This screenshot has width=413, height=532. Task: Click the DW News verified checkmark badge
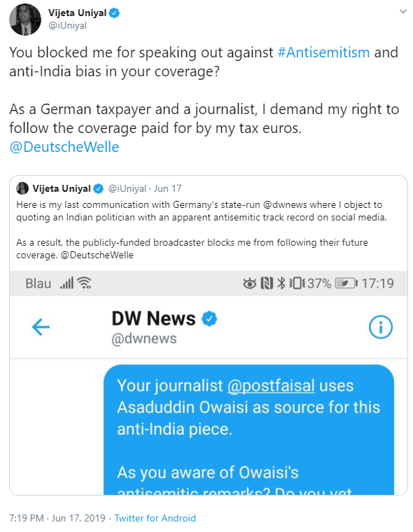click(x=209, y=318)
